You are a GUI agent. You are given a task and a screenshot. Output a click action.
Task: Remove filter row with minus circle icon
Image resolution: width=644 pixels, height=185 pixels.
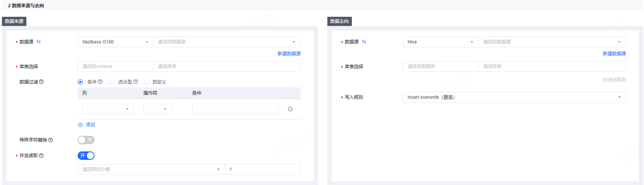click(290, 109)
